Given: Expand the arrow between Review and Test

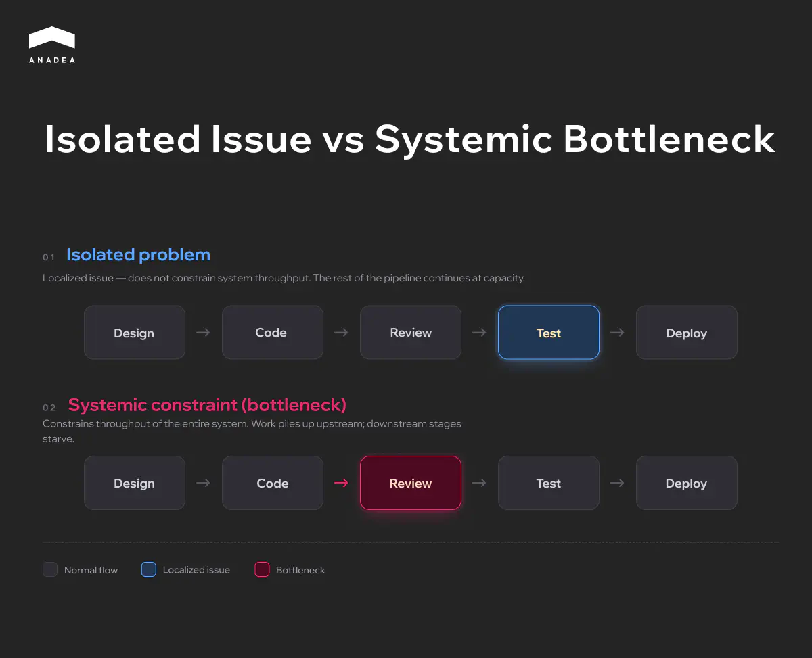Looking at the screenshot, I should 479,483.
